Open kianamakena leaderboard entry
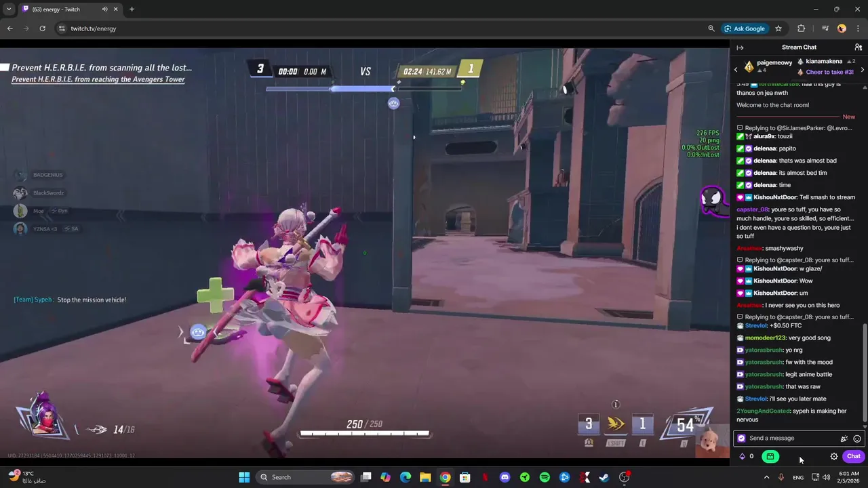This screenshot has height=488, width=868. tap(826, 62)
